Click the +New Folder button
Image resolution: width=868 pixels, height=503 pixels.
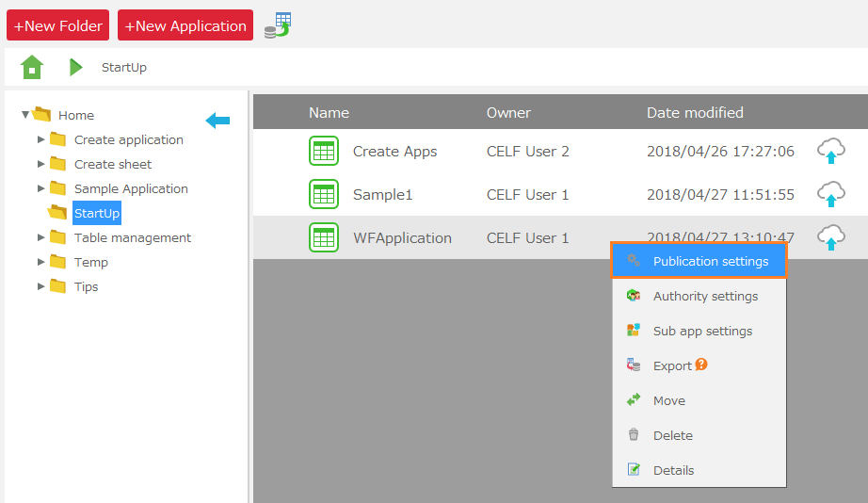click(x=57, y=25)
